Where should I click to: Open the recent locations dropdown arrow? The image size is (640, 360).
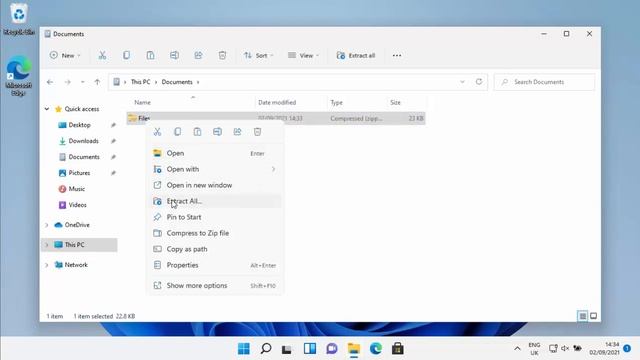(82, 82)
